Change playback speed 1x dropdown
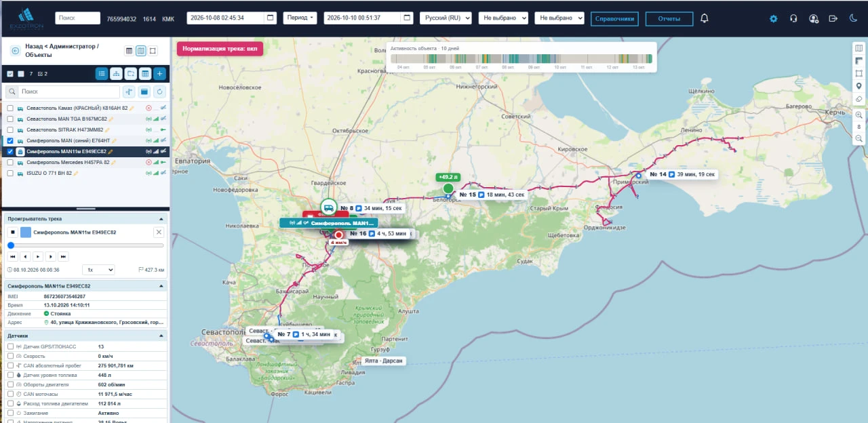868x423 pixels. (x=98, y=270)
